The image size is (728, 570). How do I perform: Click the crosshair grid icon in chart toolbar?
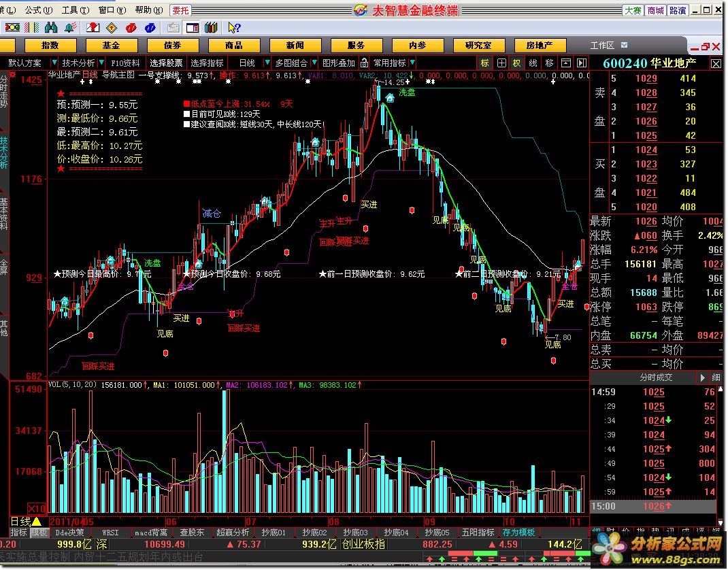tap(501, 63)
